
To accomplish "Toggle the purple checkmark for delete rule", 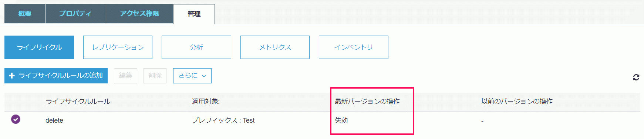I will tap(16, 119).
